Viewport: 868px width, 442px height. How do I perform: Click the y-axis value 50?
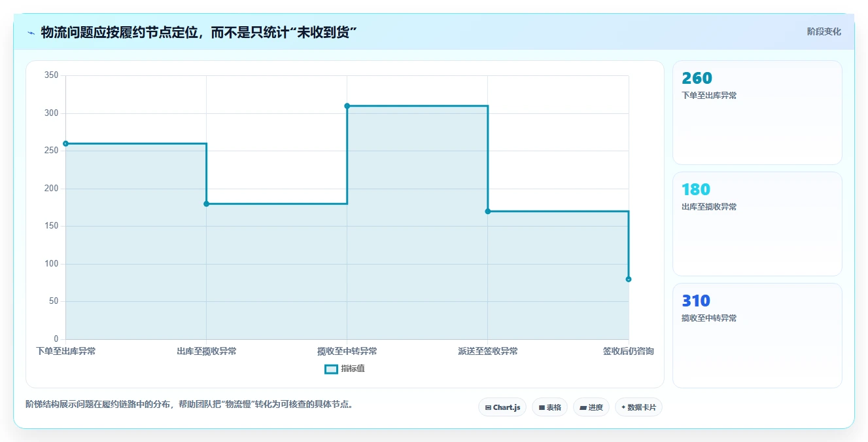(54, 301)
